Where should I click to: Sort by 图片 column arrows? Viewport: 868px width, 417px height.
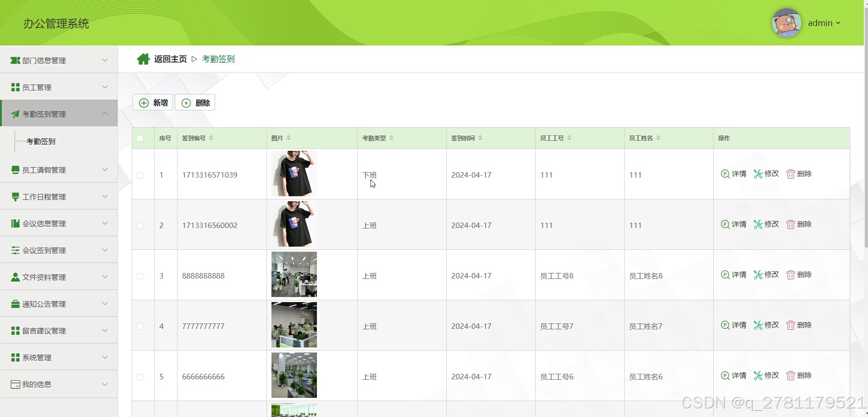tap(289, 138)
